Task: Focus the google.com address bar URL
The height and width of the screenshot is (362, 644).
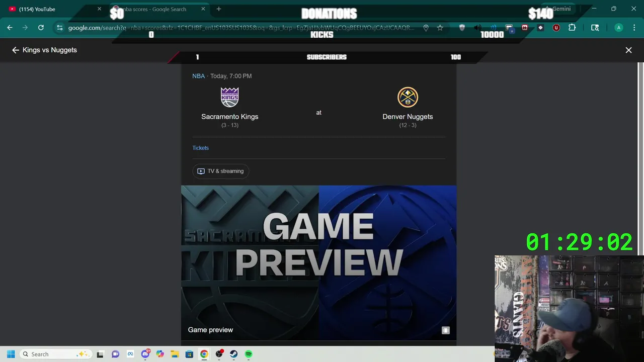Action: [x=242, y=28]
